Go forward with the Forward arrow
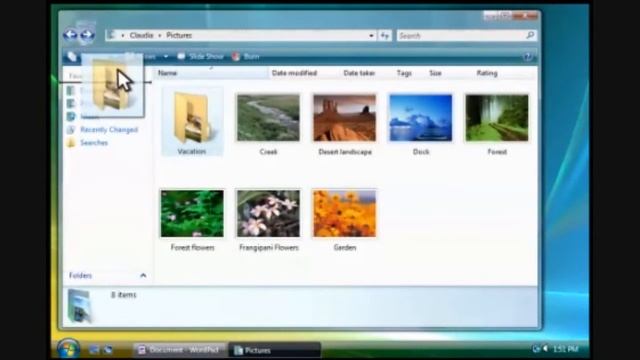640x360 pixels. pyautogui.click(x=87, y=35)
